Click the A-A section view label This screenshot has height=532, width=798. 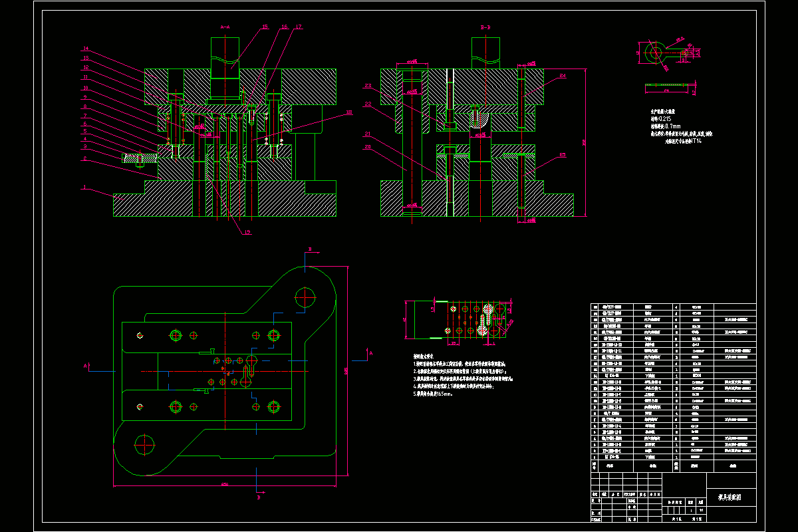(225, 27)
